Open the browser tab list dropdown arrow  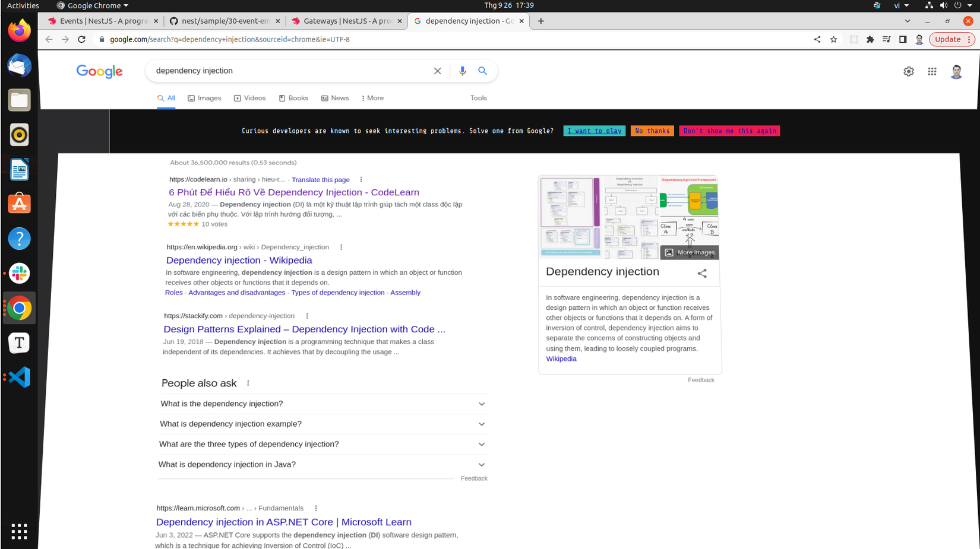908,21
